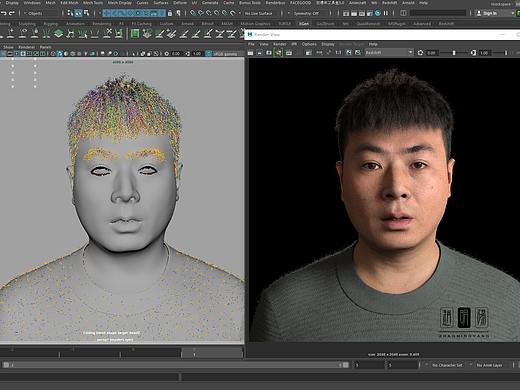Image resolution: width=520 pixels, height=390 pixels.
Task: Open Render Settings icon in status line
Action: [x=370, y=13]
